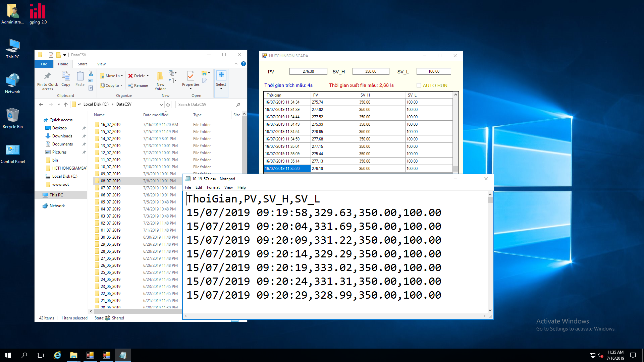Enable the AUTO RUN checkbox

[419, 85]
